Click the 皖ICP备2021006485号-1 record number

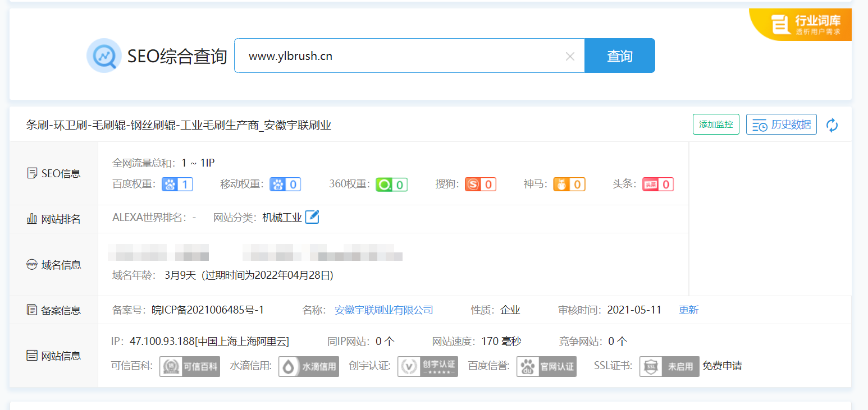208,310
